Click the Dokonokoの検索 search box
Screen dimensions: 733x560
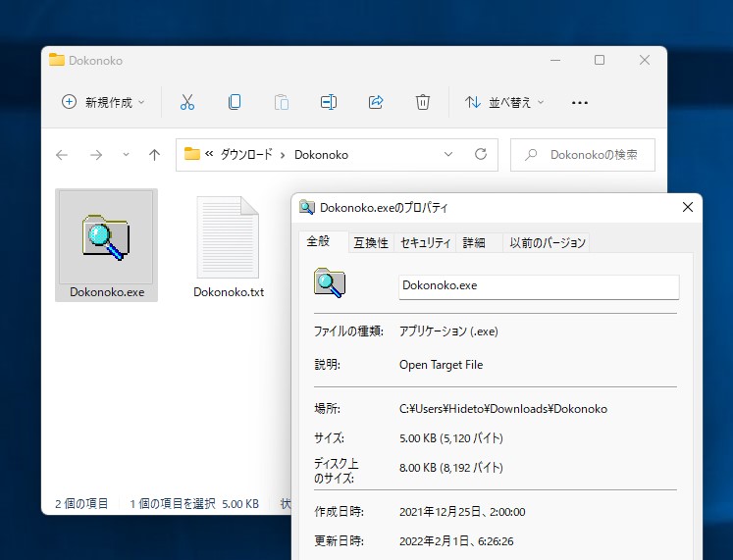pyautogui.click(x=583, y=155)
